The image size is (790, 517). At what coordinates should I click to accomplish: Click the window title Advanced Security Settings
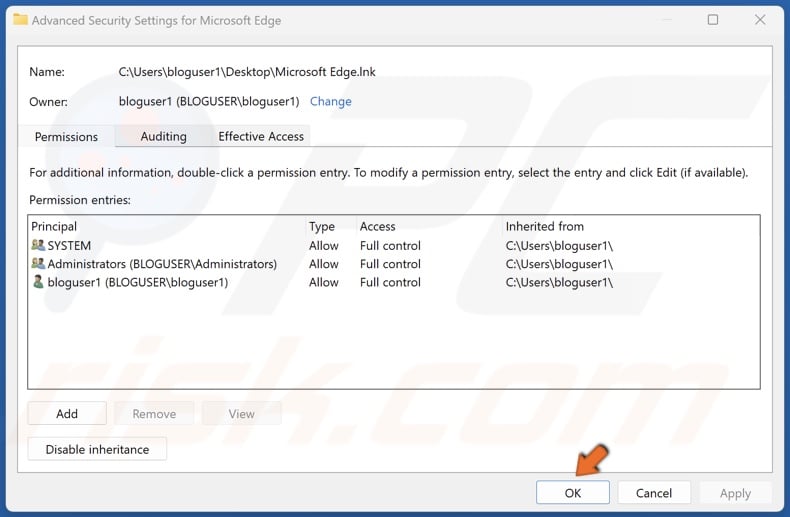[x=156, y=20]
